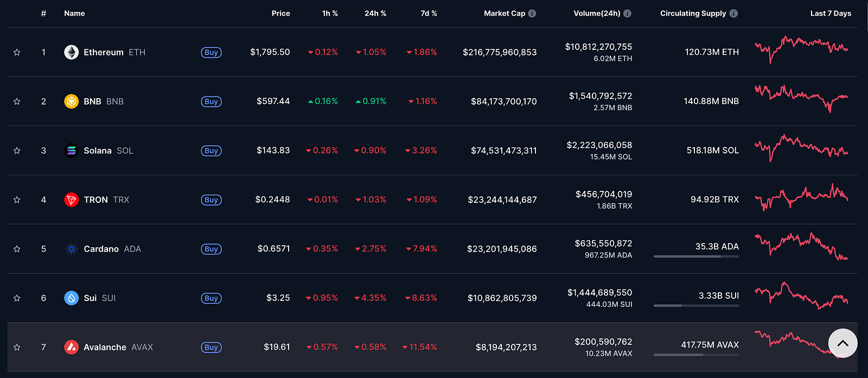Viewport: 868px width, 378px height.
Task: Open the Market Cap info icon
Action: click(532, 14)
